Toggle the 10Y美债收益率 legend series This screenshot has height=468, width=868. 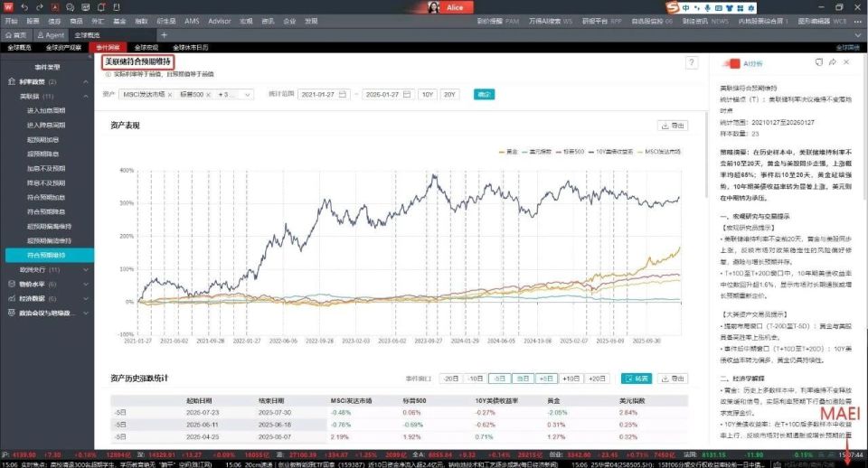click(611, 152)
